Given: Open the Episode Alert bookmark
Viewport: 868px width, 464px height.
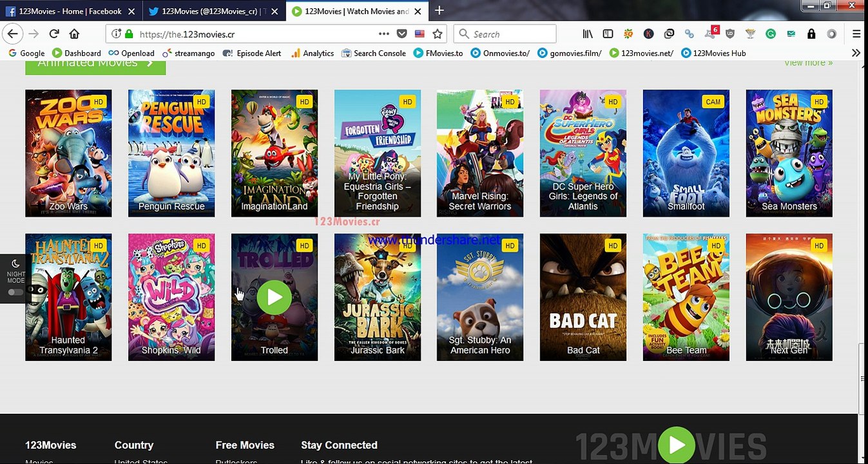Looking at the screenshot, I should point(252,53).
